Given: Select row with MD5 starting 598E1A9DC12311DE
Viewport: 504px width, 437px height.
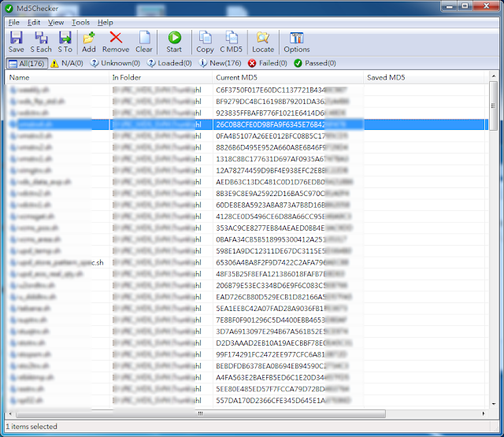Looking at the screenshot, I should [x=246, y=251].
